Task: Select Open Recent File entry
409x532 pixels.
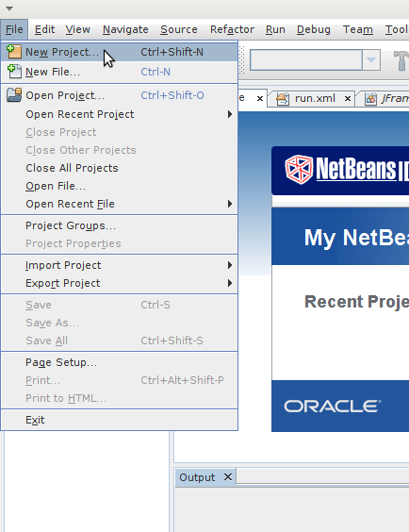Action: click(120, 204)
